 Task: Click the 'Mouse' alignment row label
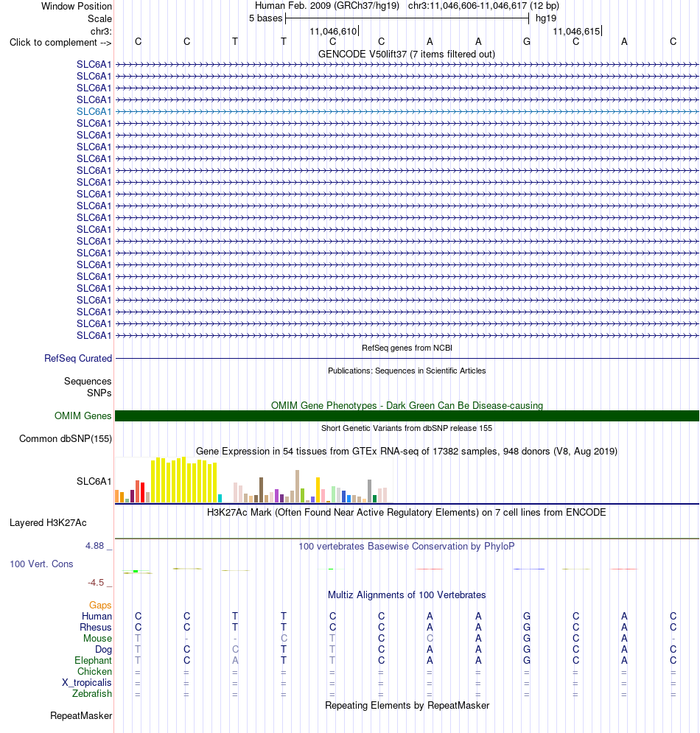point(97,639)
